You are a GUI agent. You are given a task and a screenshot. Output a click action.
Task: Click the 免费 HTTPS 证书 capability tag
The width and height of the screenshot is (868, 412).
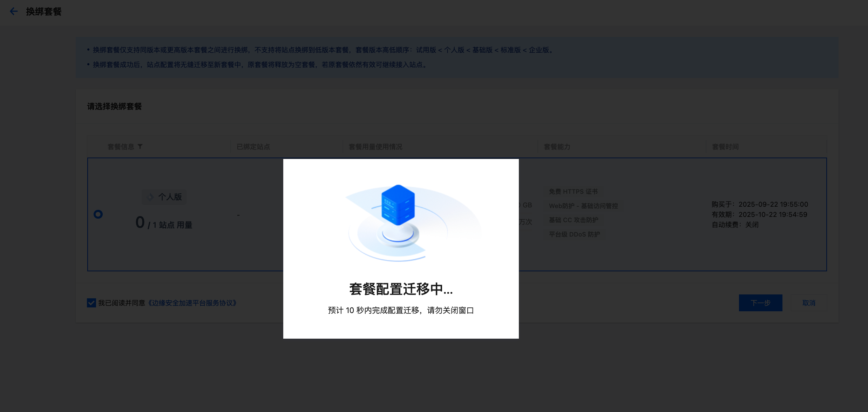coord(573,192)
